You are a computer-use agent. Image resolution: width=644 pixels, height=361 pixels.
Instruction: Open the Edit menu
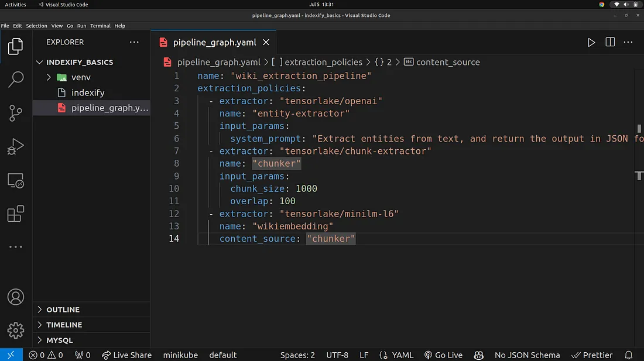tap(17, 26)
